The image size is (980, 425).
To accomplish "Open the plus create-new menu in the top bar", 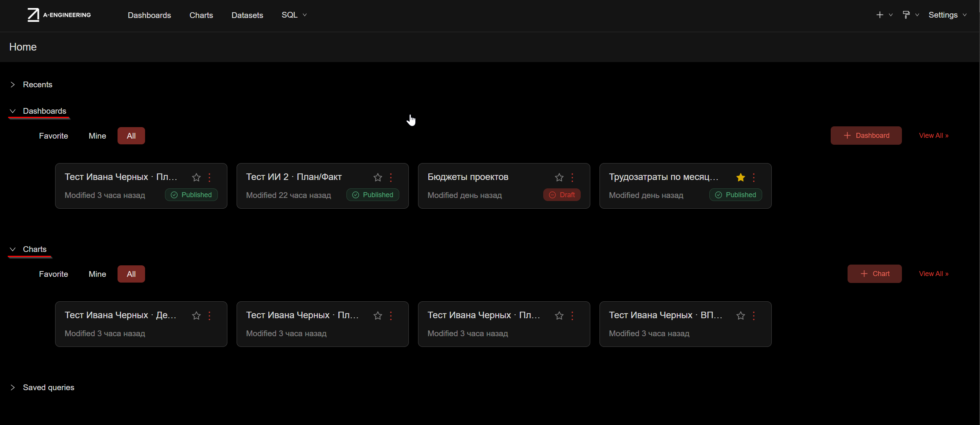I will (884, 15).
